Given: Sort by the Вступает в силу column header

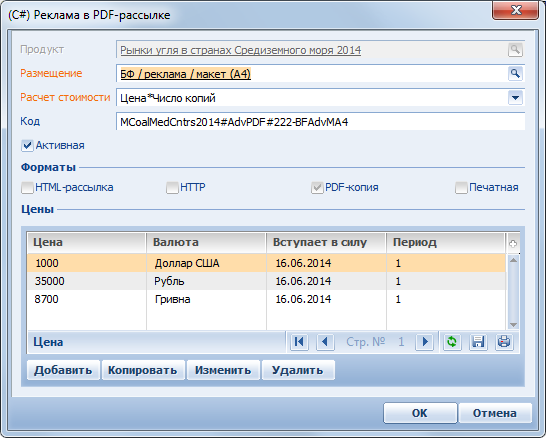Looking at the screenshot, I should pos(326,242).
